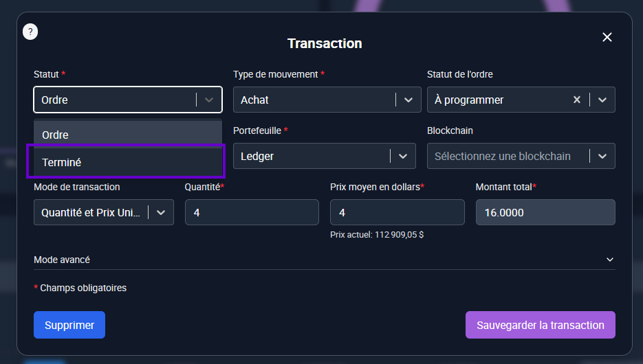Expand the Mode avancé section
643x364 pixels.
point(609,260)
